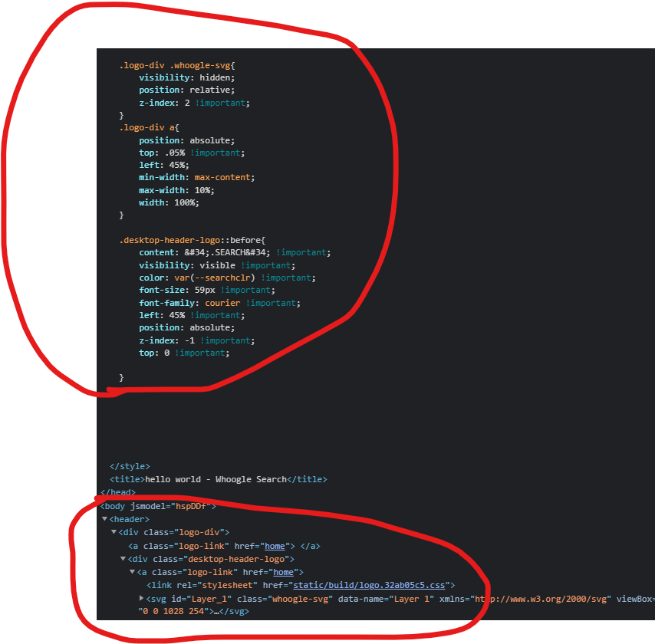Click the color: var(--searchclr) declaration
The image size is (655, 644).
click(x=227, y=278)
